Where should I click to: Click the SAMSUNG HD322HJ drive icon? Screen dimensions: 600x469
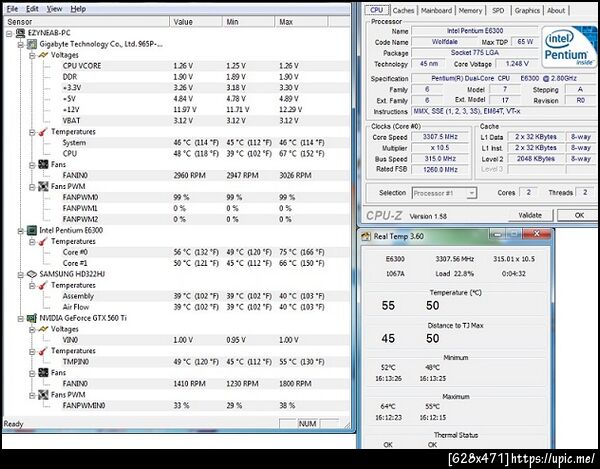click(32, 274)
